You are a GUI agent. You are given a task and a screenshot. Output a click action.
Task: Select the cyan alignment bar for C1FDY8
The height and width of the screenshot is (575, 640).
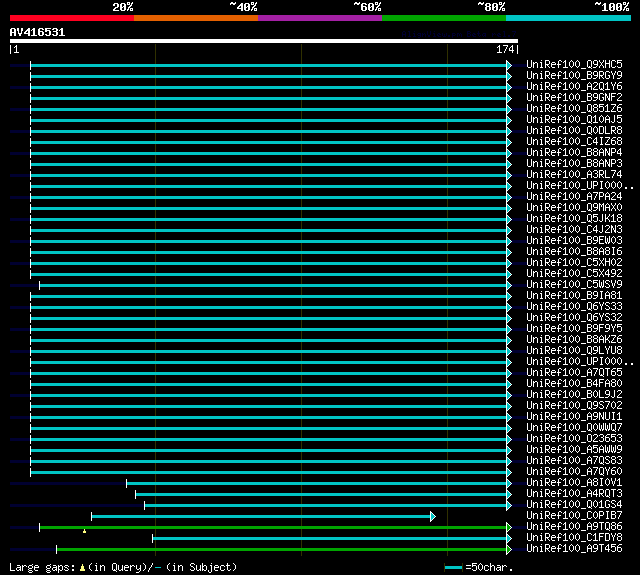(x=330, y=539)
